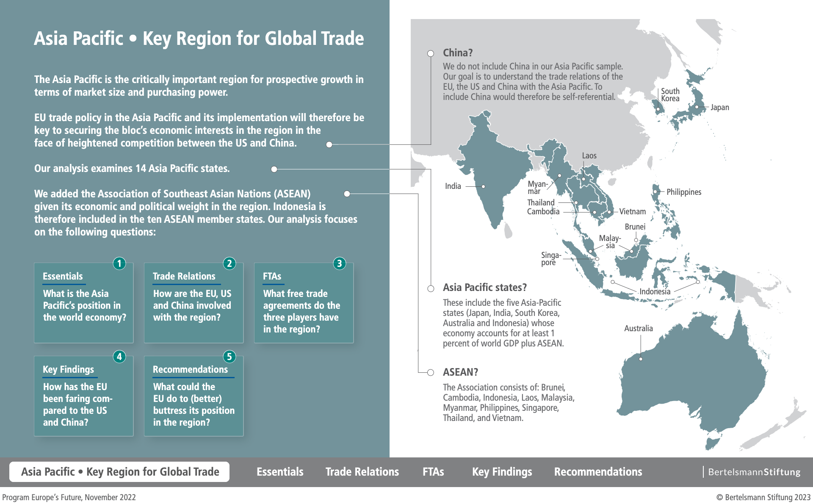Click the Asia Pacific states? circle marker
Image resolution: width=813 pixels, height=504 pixels.
pyautogui.click(x=431, y=289)
